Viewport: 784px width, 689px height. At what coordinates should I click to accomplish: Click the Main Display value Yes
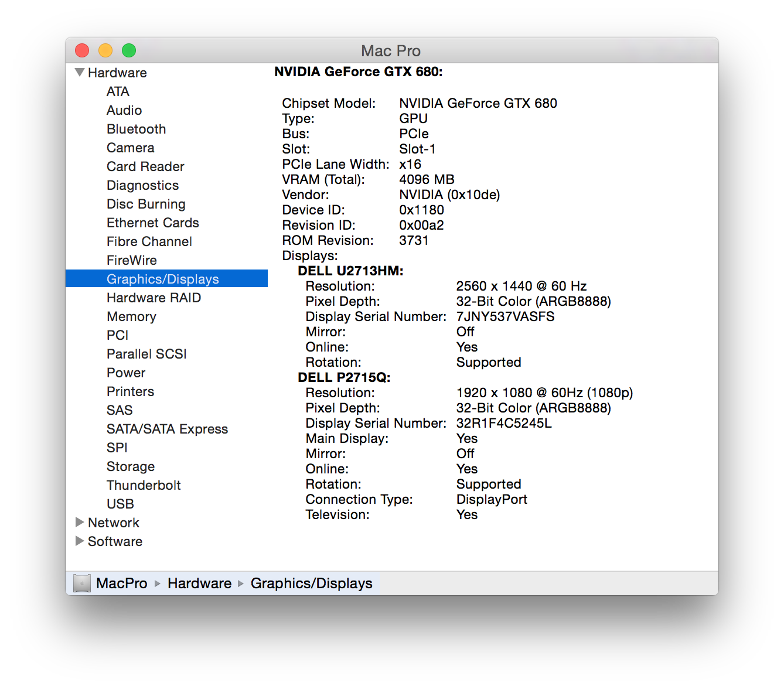467,438
